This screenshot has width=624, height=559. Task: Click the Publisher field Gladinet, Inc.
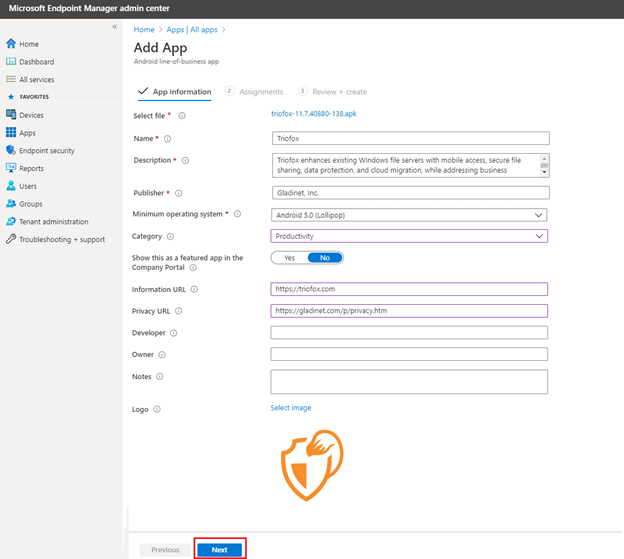tap(411, 193)
